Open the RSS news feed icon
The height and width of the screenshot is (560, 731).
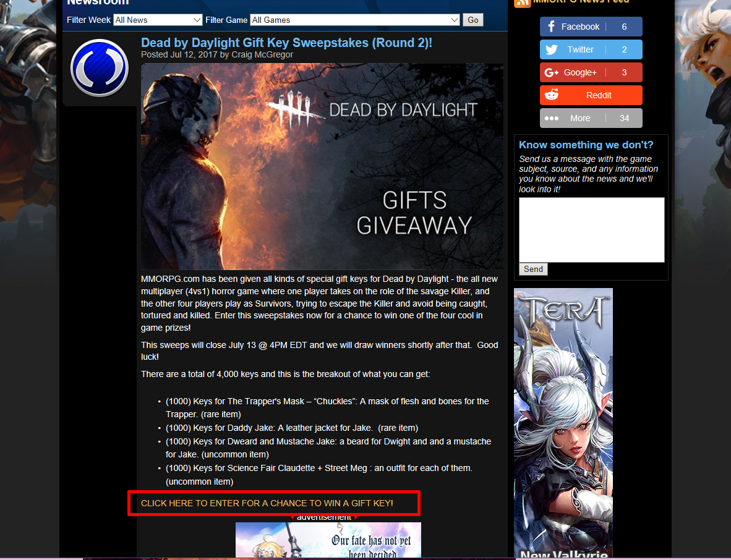[522, 3]
